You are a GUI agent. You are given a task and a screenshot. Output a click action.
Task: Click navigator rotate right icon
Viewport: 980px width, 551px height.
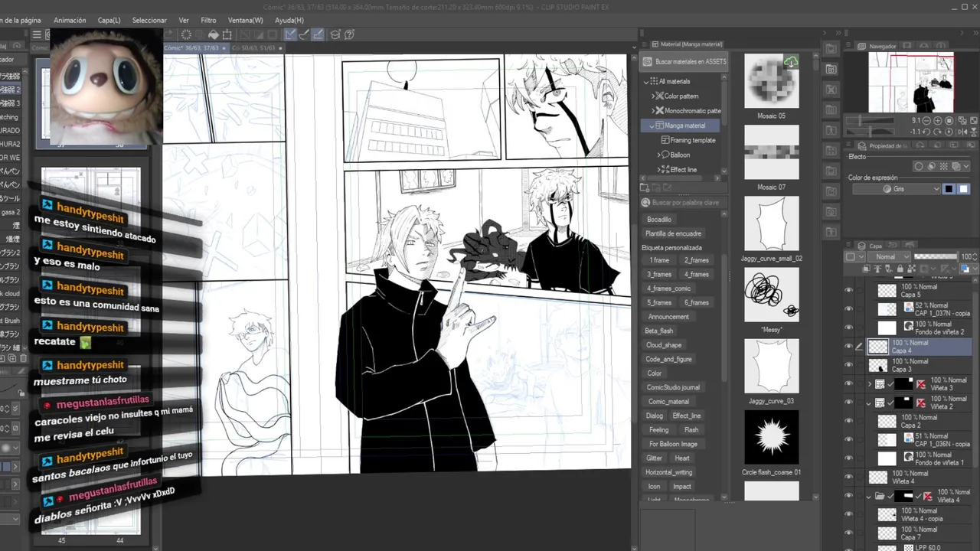pyautogui.click(x=937, y=132)
